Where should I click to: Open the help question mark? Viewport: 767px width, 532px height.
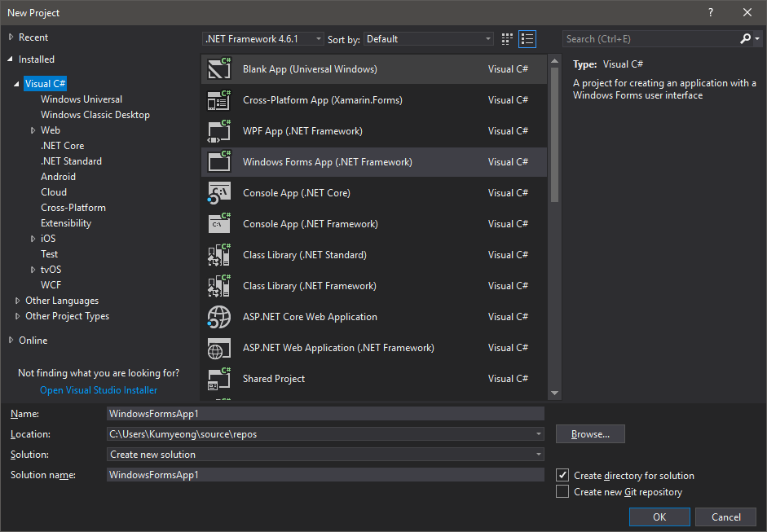[711, 13]
